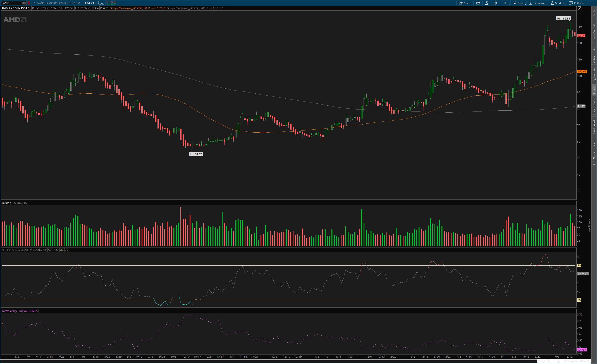This screenshot has width=597, height=364.
Task: Click the 10/10 date label
Action: [x=186, y=356]
